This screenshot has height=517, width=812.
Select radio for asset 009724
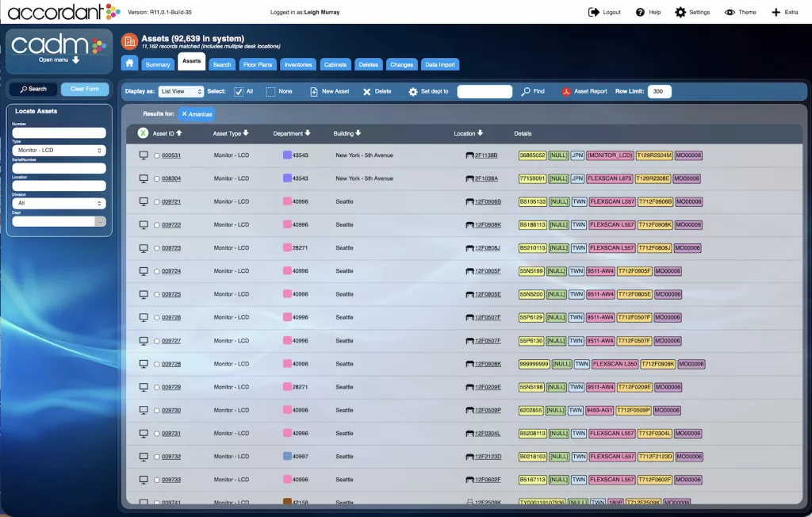pyautogui.click(x=157, y=271)
